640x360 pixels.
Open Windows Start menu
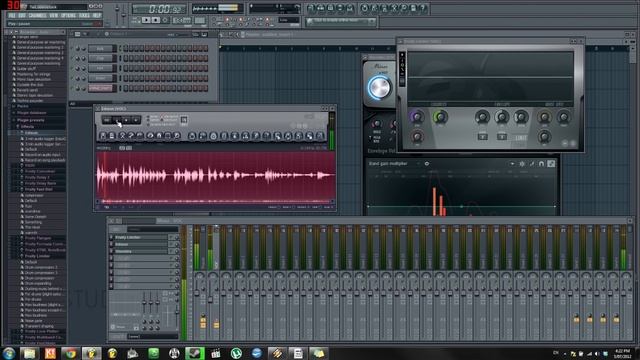[9, 353]
